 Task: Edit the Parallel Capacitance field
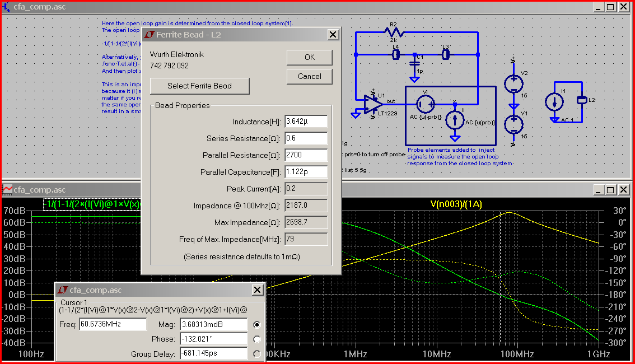[306, 172]
